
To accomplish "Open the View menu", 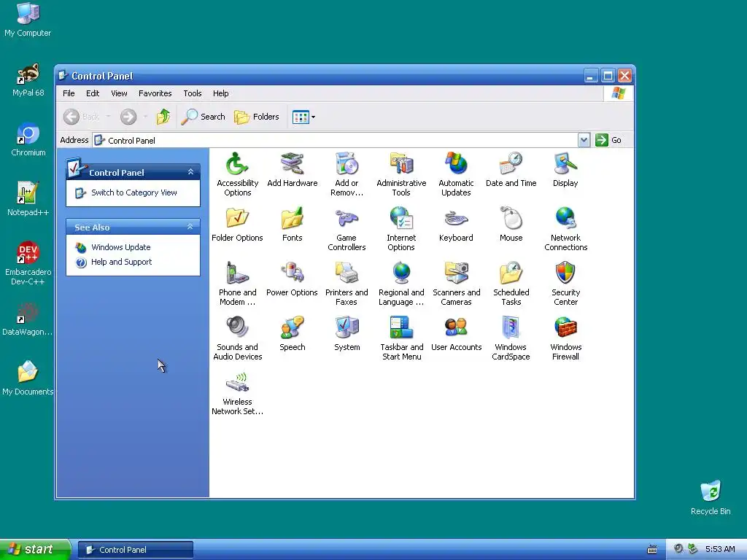I will 119,93.
